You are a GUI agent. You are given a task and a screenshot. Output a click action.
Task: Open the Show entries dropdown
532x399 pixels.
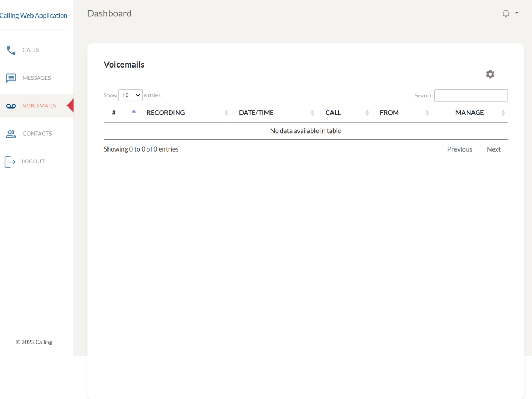[130, 95]
